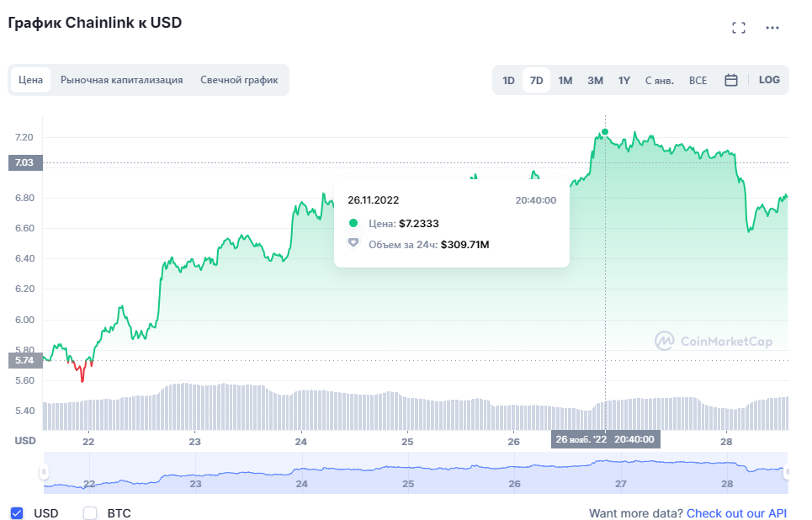Select the 1Y time range
Image resolution: width=812 pixels, height=520 pixels.
(x=624, y=81)
